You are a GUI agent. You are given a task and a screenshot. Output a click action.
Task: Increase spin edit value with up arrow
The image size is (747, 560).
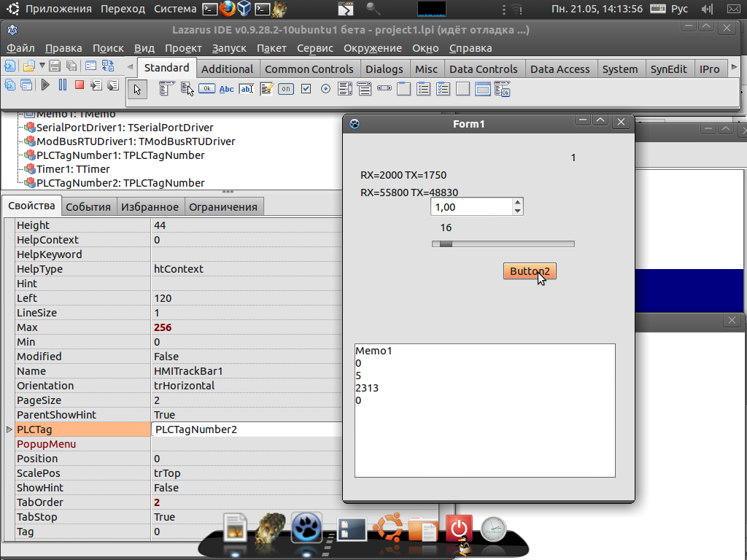tap(518, 203)
